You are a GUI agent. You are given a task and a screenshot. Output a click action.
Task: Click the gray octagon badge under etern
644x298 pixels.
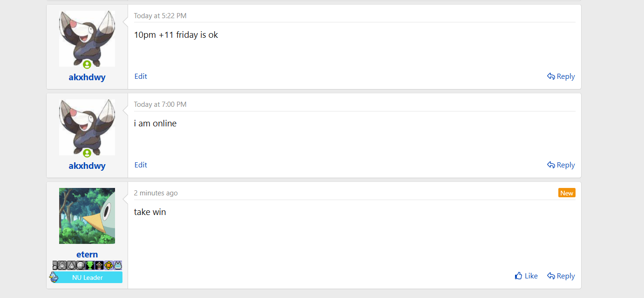coord(81,265)
